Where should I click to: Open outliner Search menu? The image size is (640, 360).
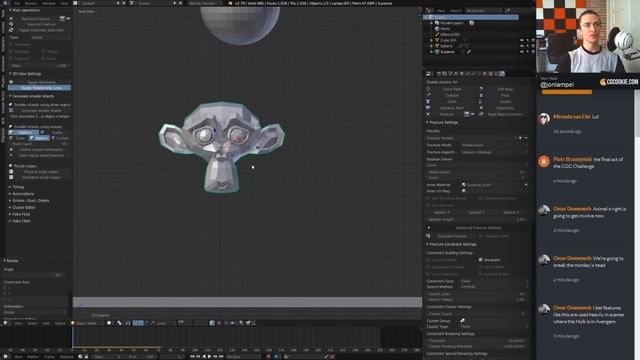point(455,11)
